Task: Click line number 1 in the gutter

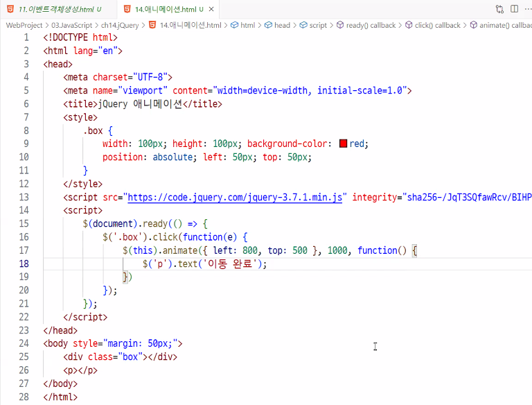Action: point(26,37)
